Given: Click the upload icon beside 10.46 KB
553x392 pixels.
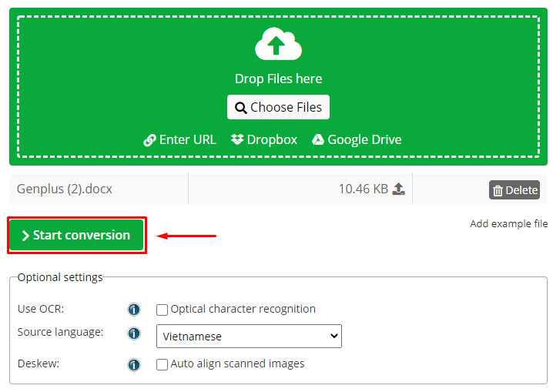Looking at the screenshot, I should [x=398, y=189].
